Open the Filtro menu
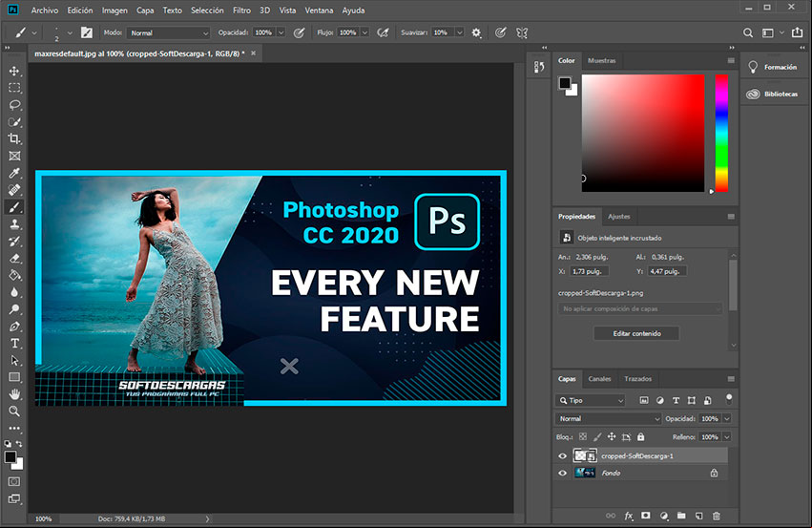 click(241, 11)
